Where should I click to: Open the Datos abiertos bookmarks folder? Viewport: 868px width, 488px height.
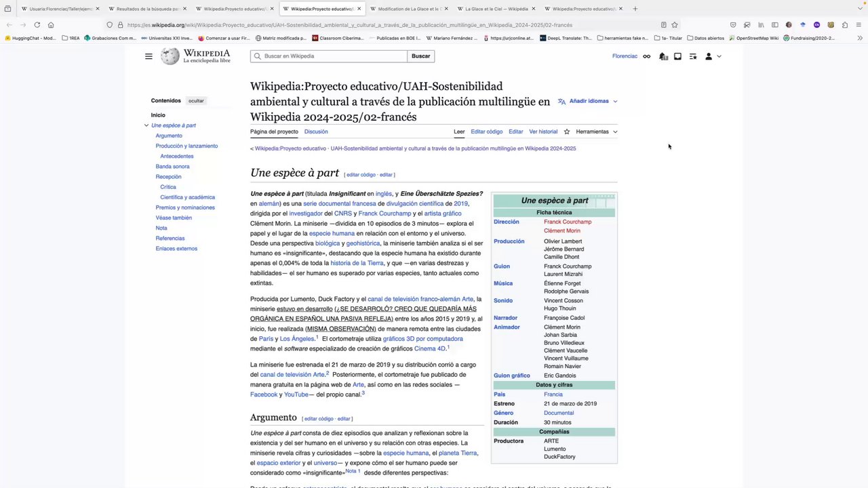coord(705,38)
